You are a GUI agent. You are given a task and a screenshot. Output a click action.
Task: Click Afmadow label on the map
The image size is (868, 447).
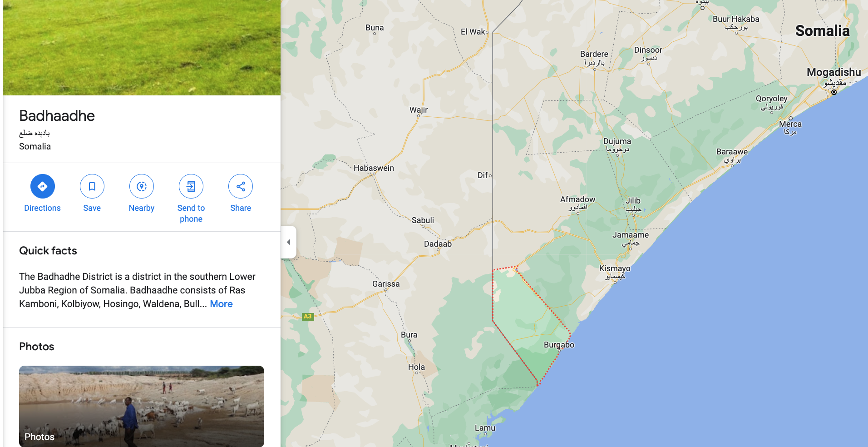point(577,199)
